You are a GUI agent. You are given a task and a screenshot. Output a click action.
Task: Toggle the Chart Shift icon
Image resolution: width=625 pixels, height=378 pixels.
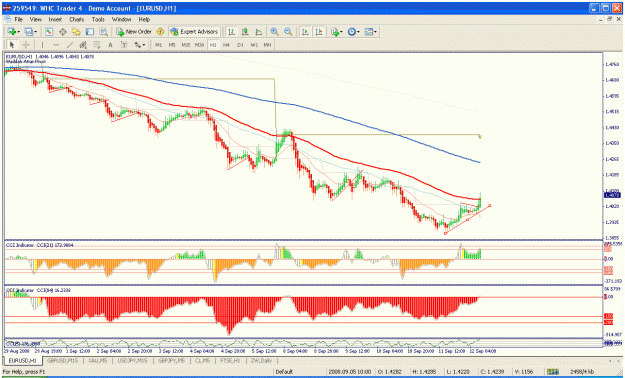click(x=319, y=32)
